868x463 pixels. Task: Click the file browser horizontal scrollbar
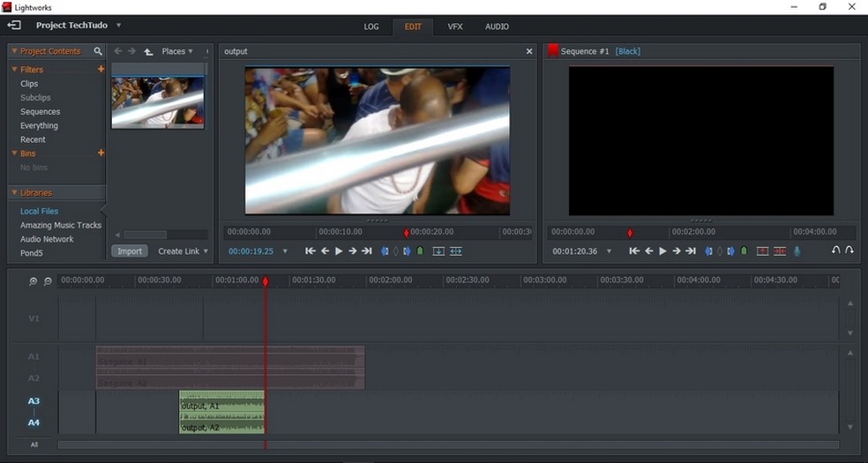pyautogui.click(x=145, y=235)
